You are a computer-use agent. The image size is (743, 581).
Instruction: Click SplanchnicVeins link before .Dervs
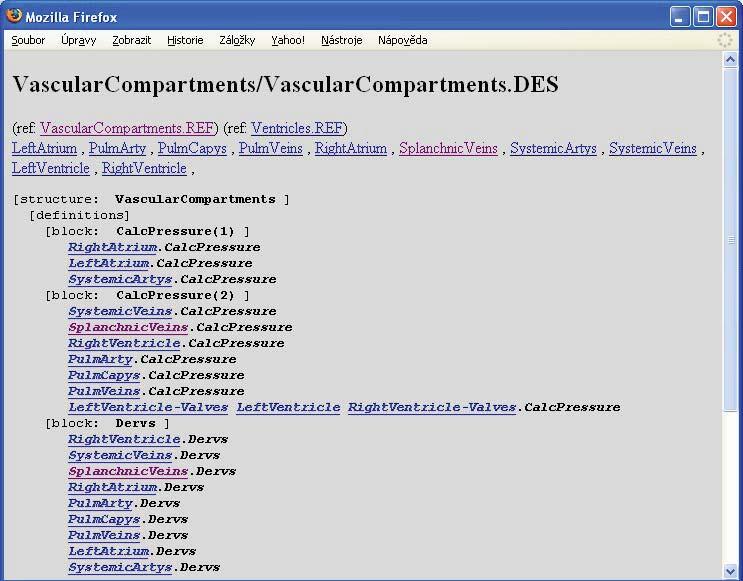(x=128, y=472)
